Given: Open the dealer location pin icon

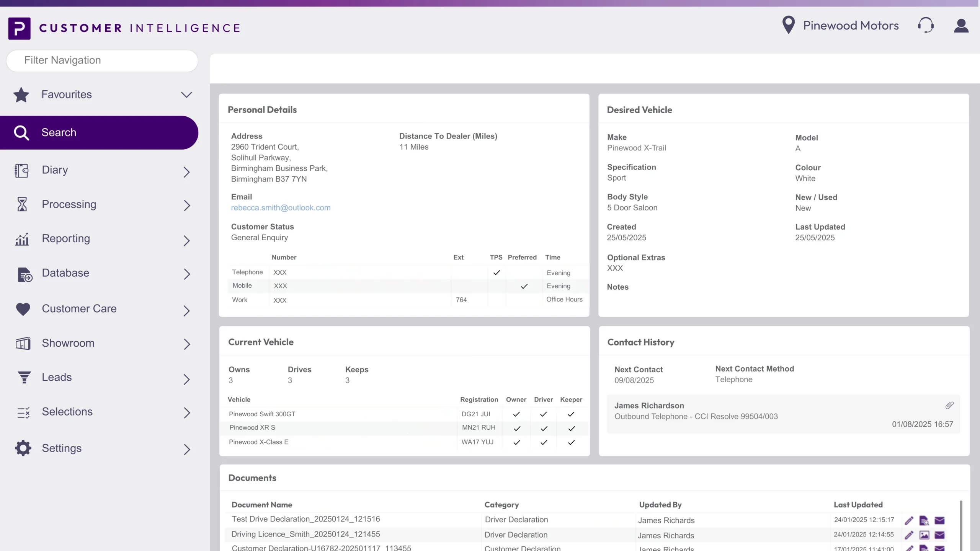Looking at the screenshot, I should tap(788, 25).
